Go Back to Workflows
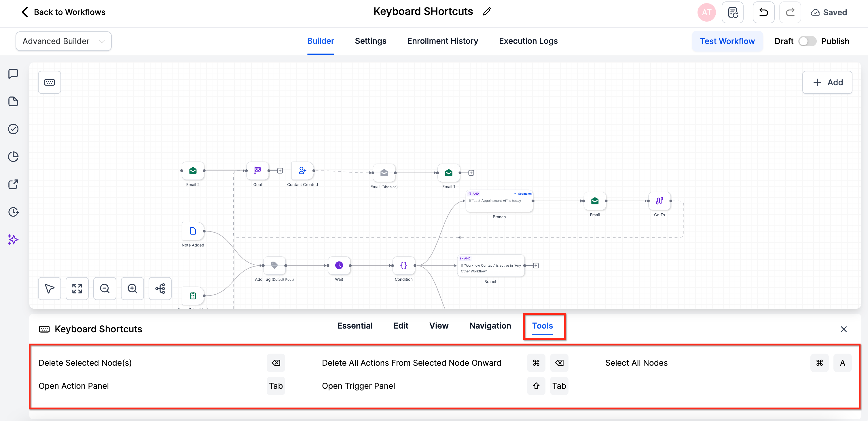868x421 pixels. click(63, 12)
